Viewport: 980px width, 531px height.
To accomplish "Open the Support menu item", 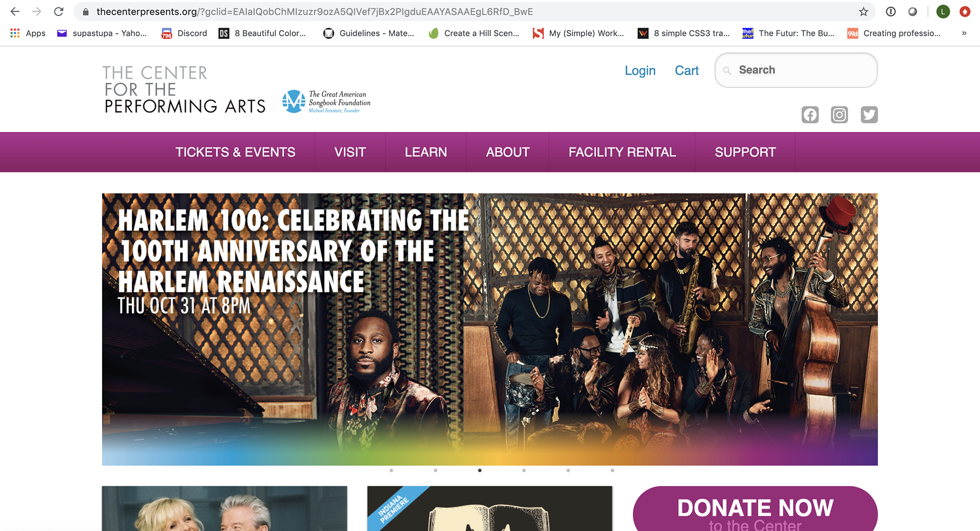I will point(745,152).
